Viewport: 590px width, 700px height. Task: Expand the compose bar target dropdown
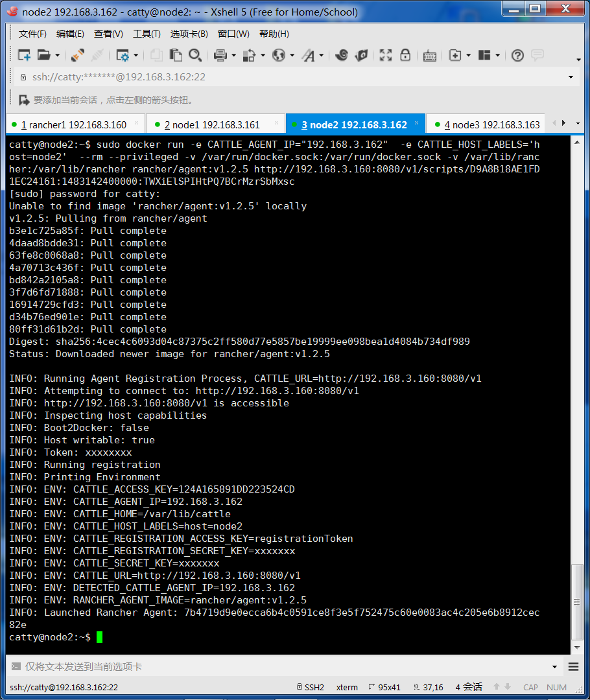(x=555, y=666)
